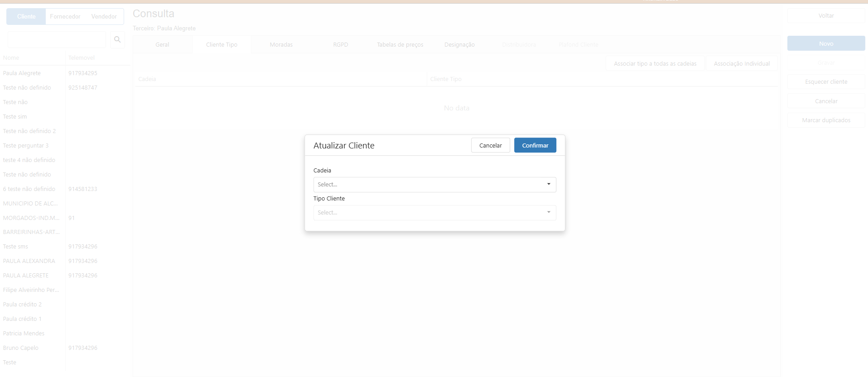Select the teste 4 não definido row
868x377 pixels.
[x=65, y=160]
